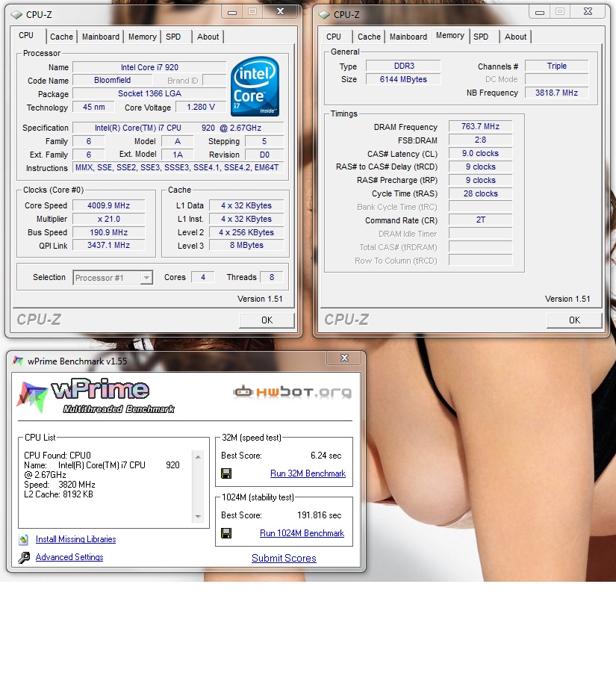Click the Install Missing Libraries icon

(x=24, y=539)
